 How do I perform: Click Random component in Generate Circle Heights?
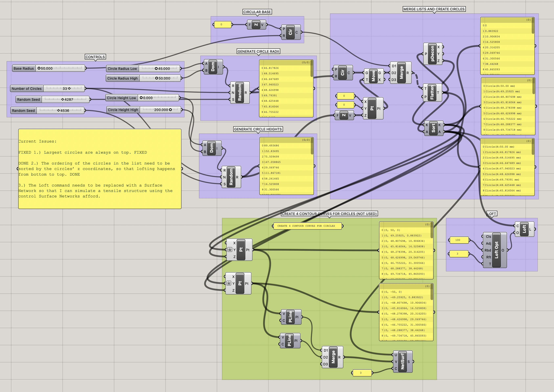point(231,177)
